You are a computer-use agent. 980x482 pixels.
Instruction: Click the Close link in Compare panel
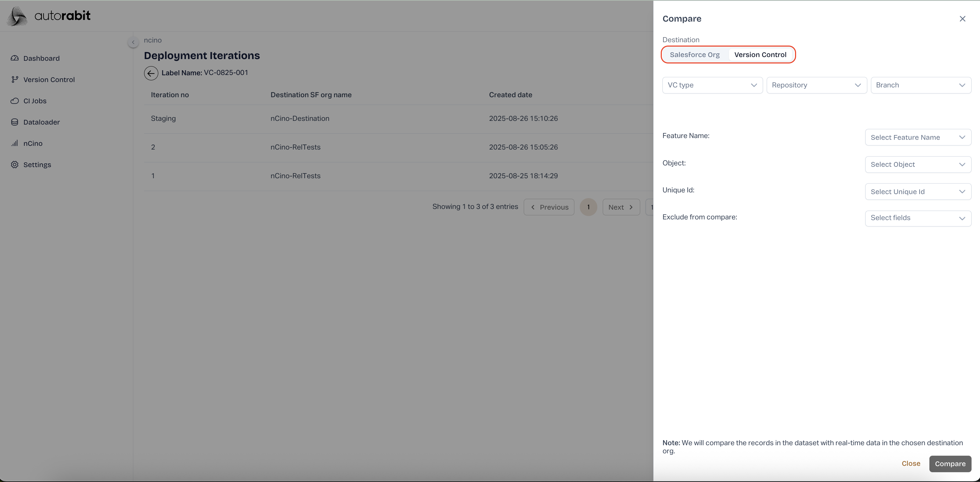910,463
